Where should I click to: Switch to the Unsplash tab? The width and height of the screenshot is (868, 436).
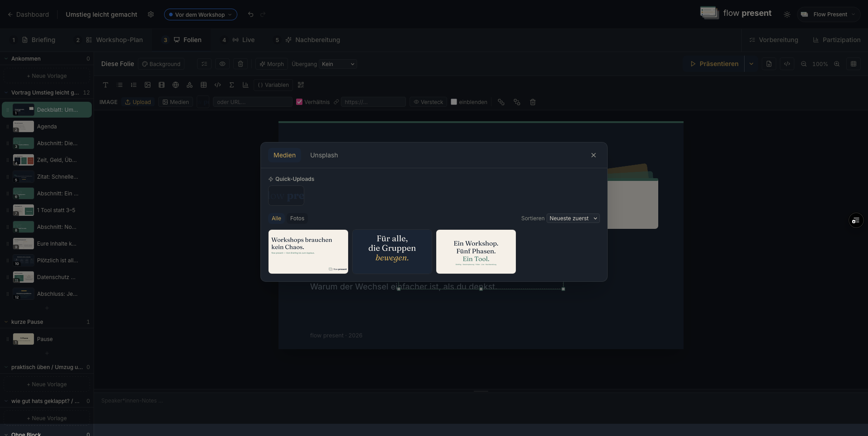coord(324,155)
